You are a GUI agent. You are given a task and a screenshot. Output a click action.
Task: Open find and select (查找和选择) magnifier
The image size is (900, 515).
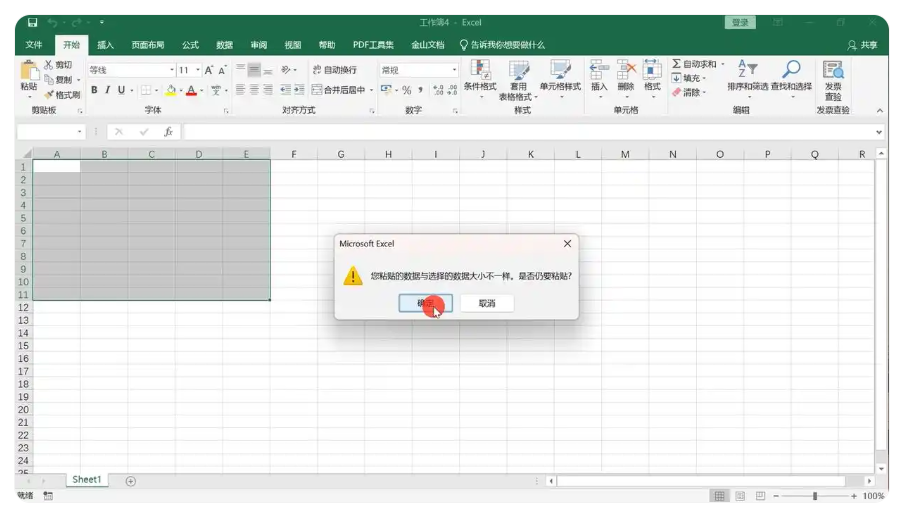click(791, 69)
